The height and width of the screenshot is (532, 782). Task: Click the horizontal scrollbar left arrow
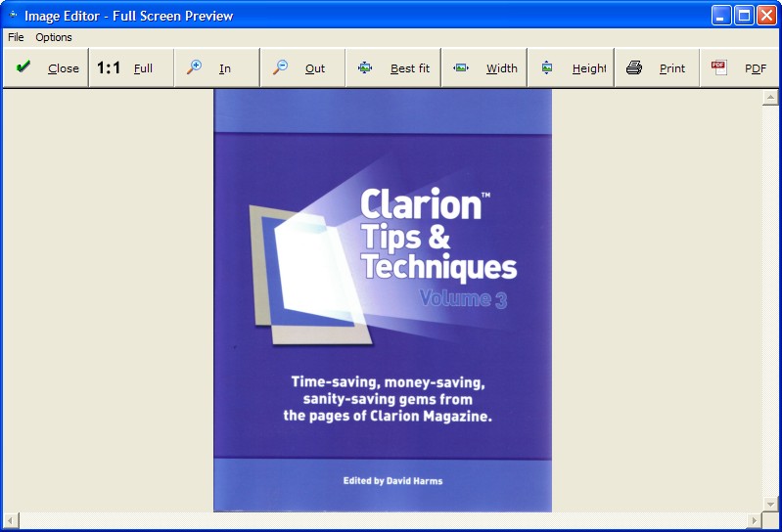(x=11, y=520)
